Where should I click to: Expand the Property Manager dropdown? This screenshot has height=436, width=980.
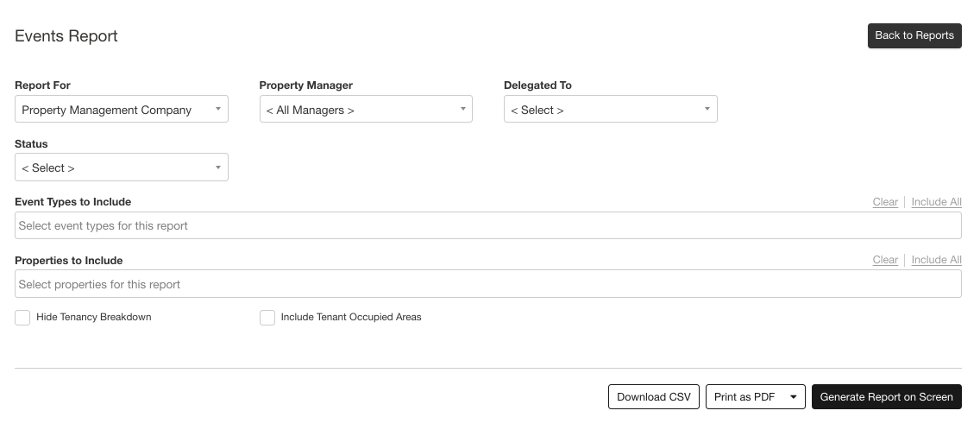(366, 110)
